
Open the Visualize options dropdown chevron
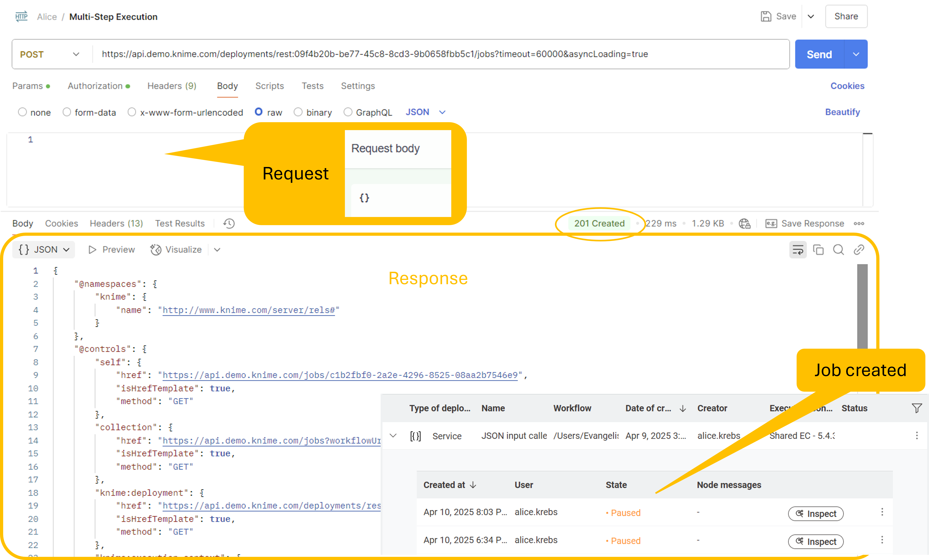tap(217, 250)
